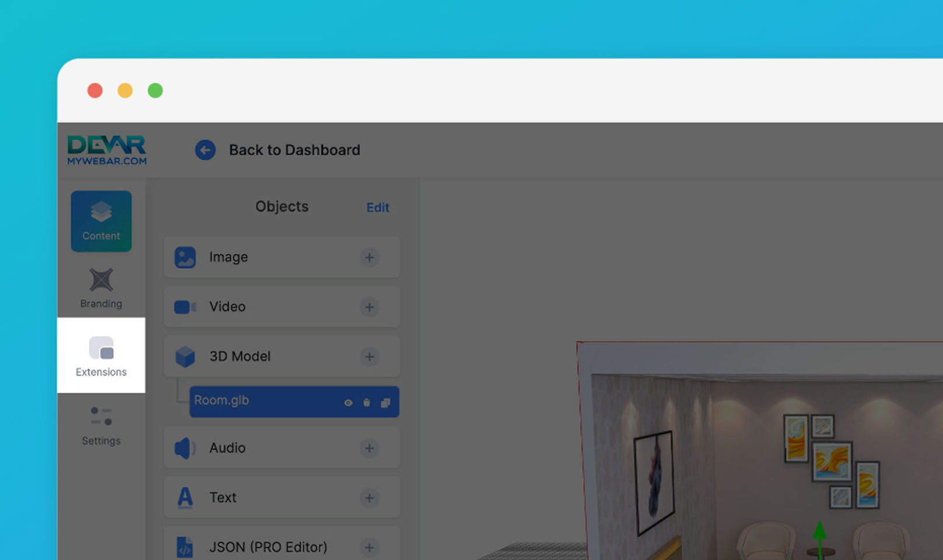Screen dimensions: 943x560
Task: Select the Branding section
Action: (x=101, y=287)
